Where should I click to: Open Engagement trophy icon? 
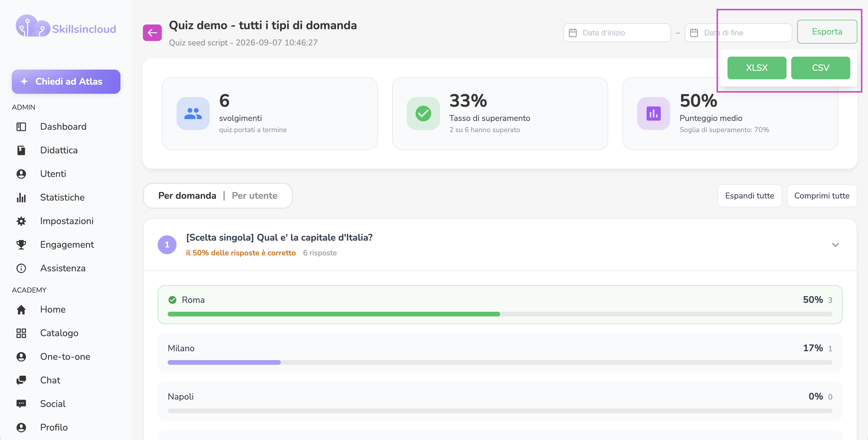coord(21,244)
